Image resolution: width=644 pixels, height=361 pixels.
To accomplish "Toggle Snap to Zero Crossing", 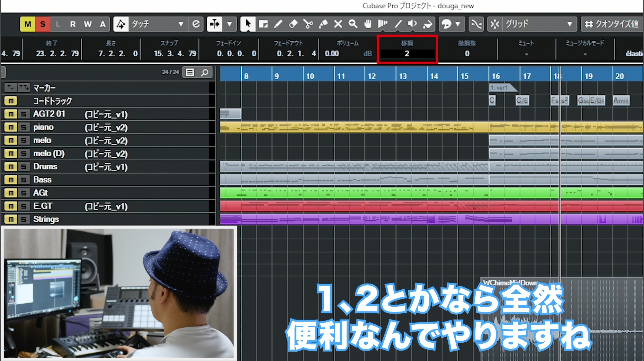I will pos(476,24).
